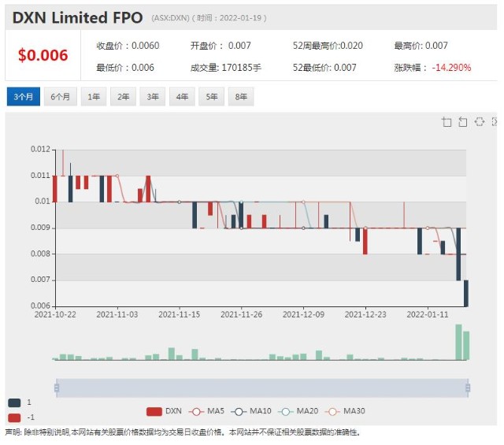Click the data zoom slider range bar

tap(262, 388)
